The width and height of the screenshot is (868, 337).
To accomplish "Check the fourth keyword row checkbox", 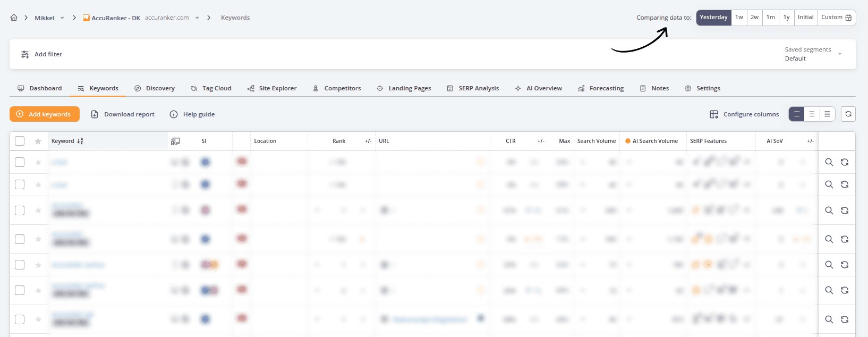I will (x=20, y=239).
